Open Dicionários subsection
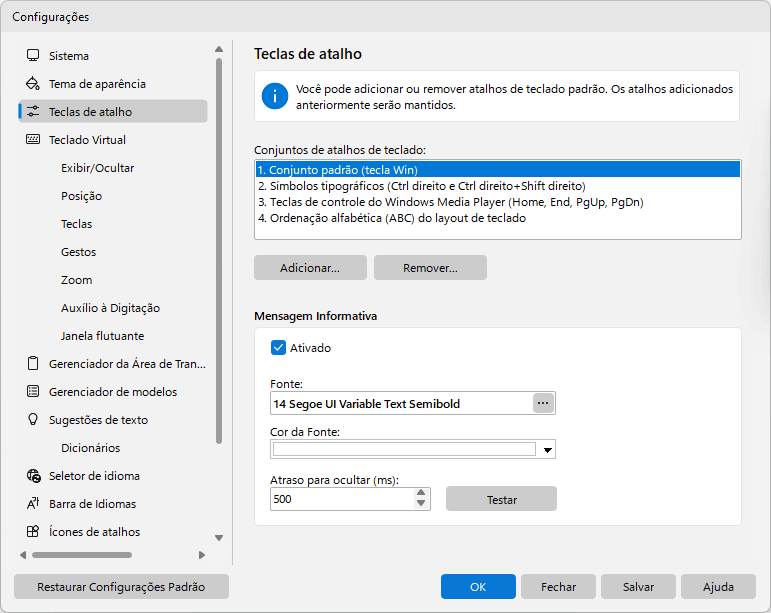 tap(90, 448)
